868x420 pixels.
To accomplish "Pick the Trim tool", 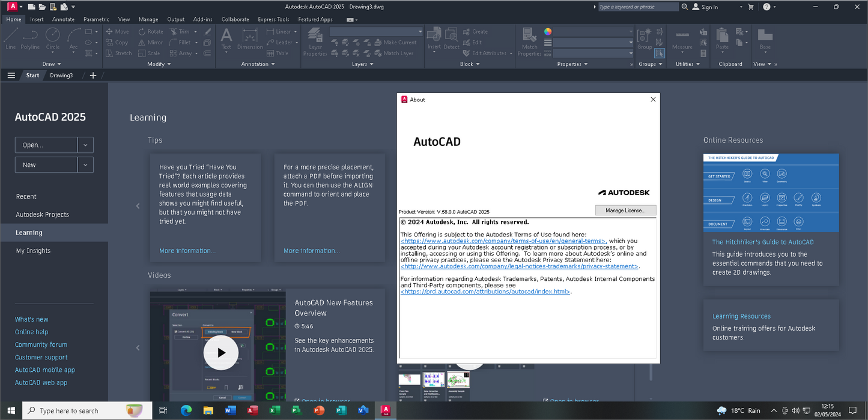I will tap(180, 32).
